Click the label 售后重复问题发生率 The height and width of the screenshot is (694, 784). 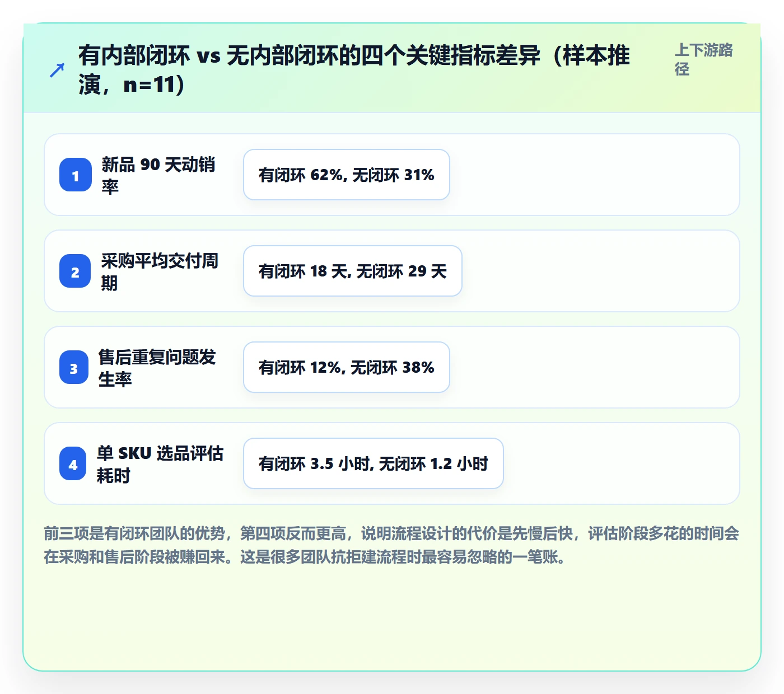pyautogui.click(x=157, y=367)
